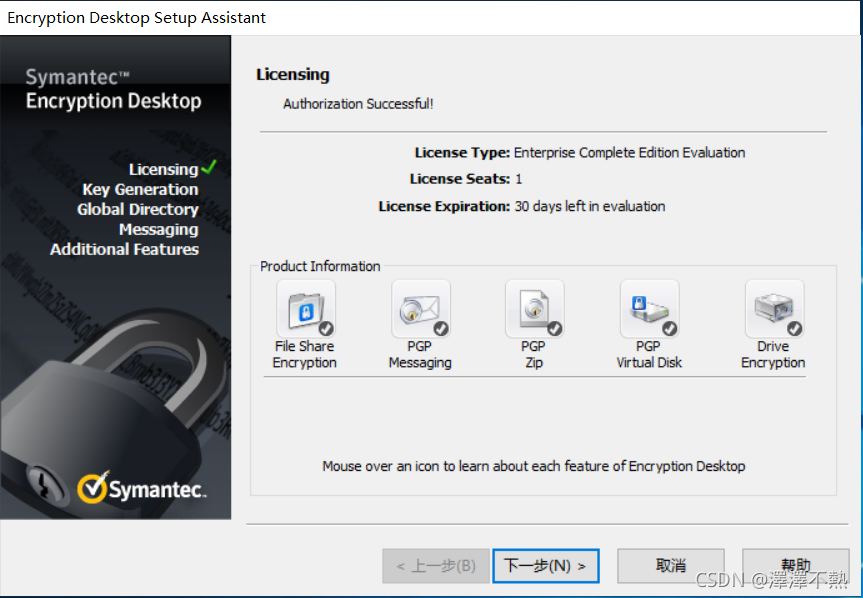Click the 'Licensing' page heading

click(x=293, y=74)
